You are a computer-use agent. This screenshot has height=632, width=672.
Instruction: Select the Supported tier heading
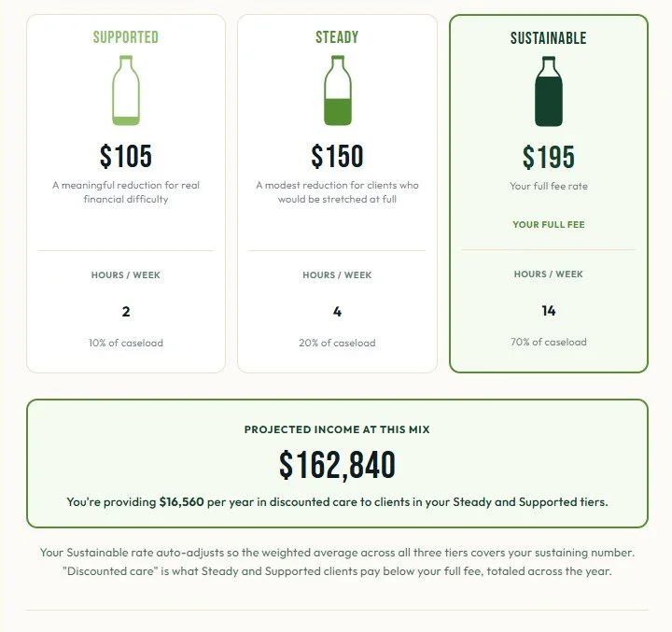tap(126, 37)
